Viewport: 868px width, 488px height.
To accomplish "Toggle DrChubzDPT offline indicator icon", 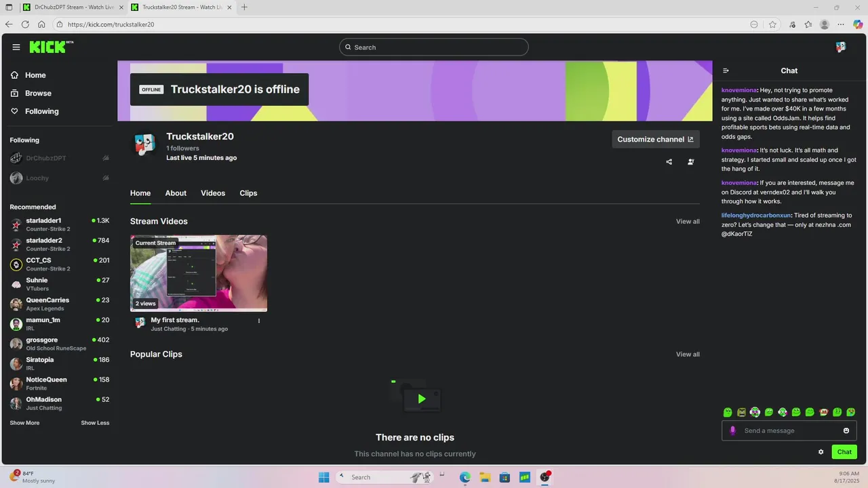I will (106, 158).
